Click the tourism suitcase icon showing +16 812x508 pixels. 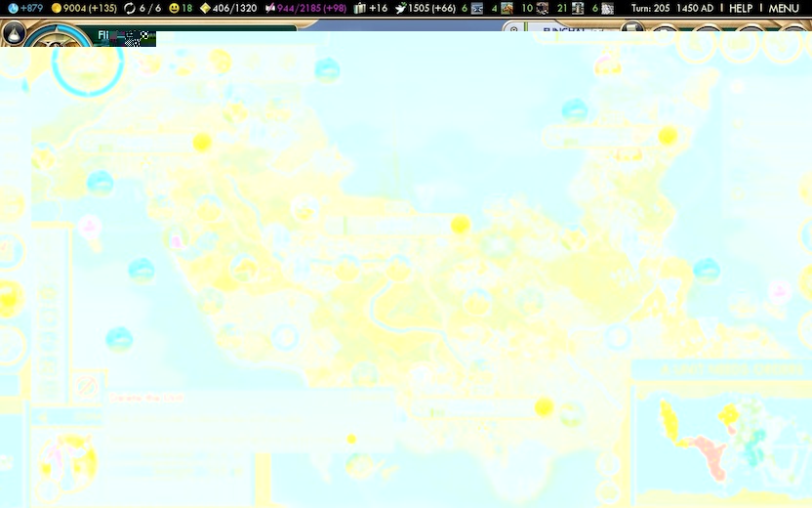point(360,8)
